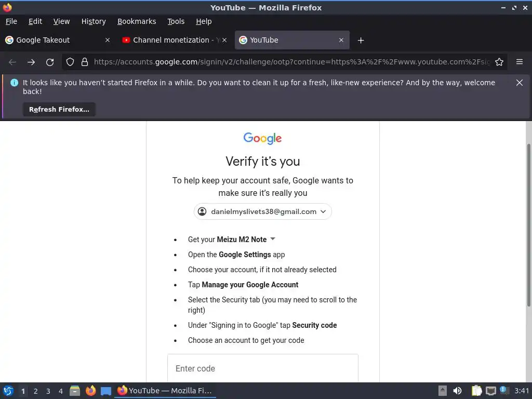This screenshot has width=532, height=399.
Task: Bookmark this page with the star
Action: [x=499, y=62]
